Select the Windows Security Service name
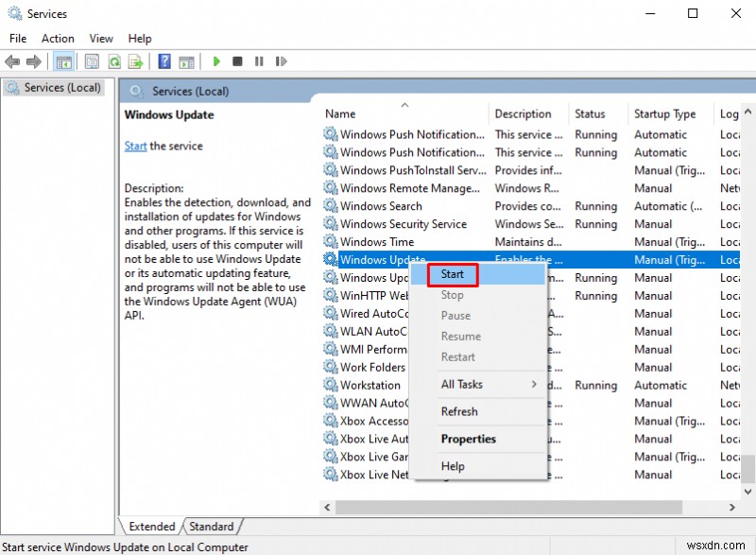 pyautogui.click(x=404, y=224)
